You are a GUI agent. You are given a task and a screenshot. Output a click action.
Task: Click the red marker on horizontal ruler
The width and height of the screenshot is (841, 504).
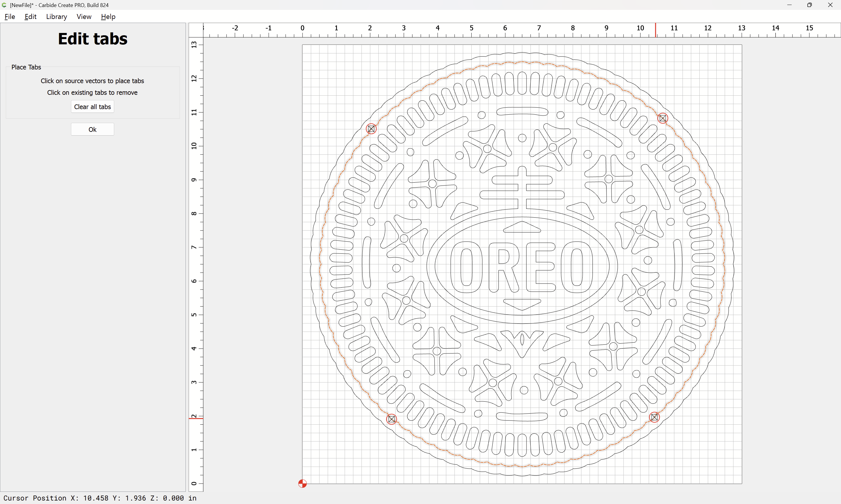[655, 30]
